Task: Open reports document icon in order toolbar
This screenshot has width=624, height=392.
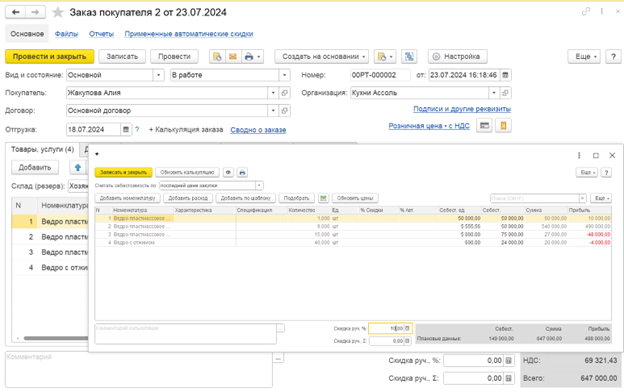Action: click(x=217, y=57)
